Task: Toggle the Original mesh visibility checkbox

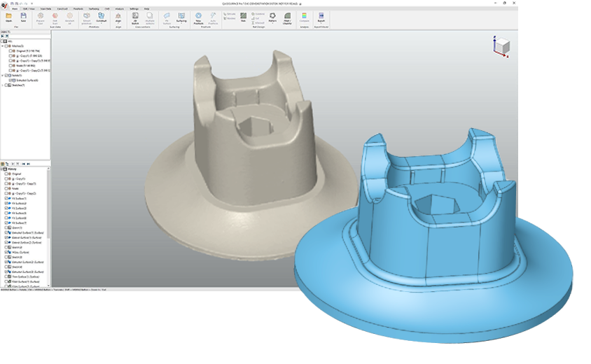Action: click(x=12, y=51)
